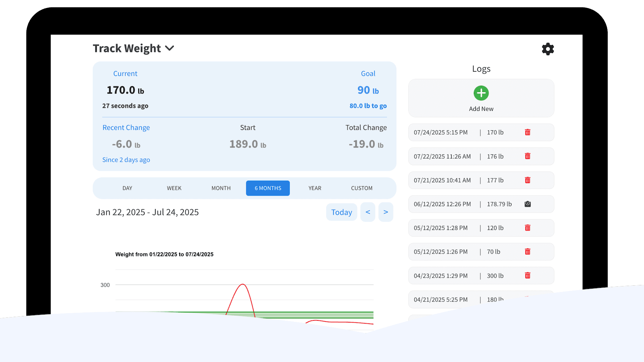Select the 6 MONTHS range tab

pos(268,188)
